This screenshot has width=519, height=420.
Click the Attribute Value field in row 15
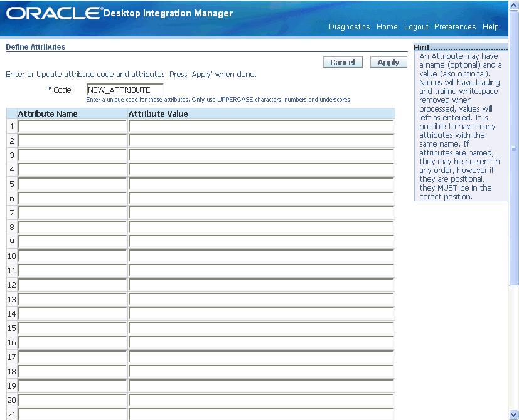coord(260,328)
